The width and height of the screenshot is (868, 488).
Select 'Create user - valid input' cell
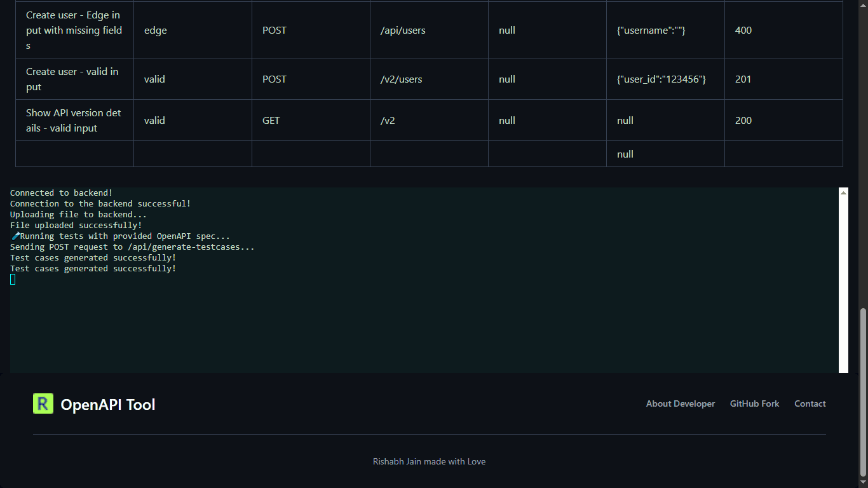[x=75, y=79]
